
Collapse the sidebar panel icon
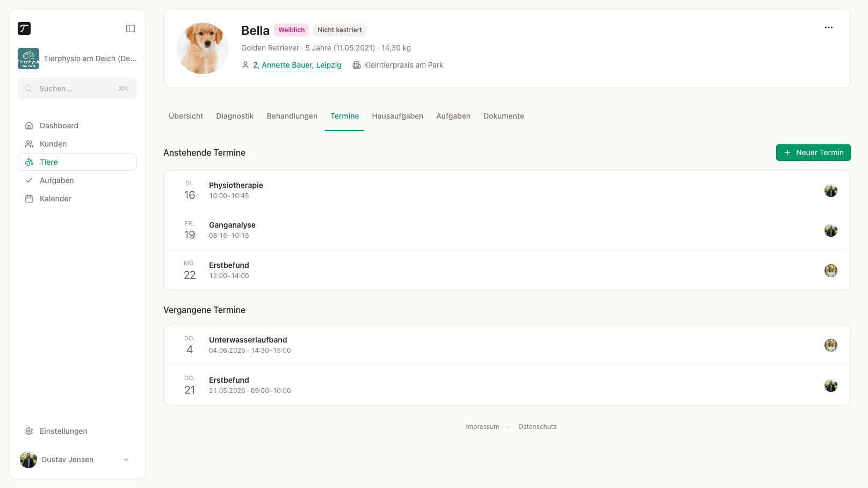point(131,28)
